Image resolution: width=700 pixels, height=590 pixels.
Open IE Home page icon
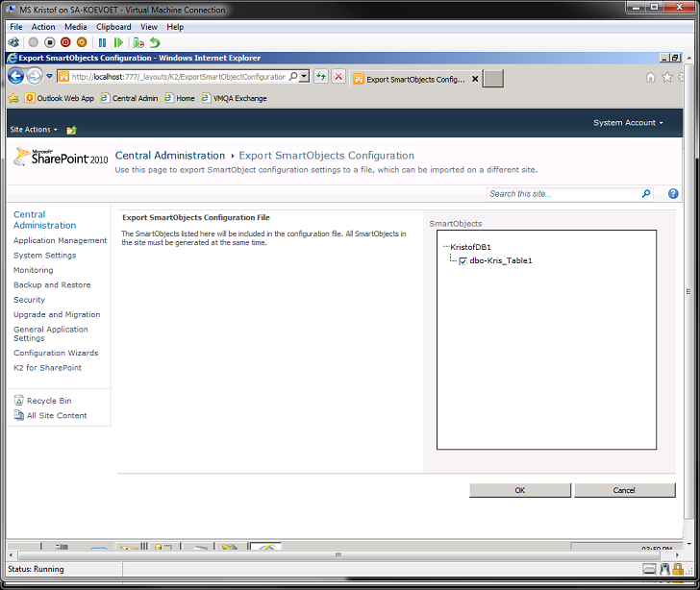point(650,78)
